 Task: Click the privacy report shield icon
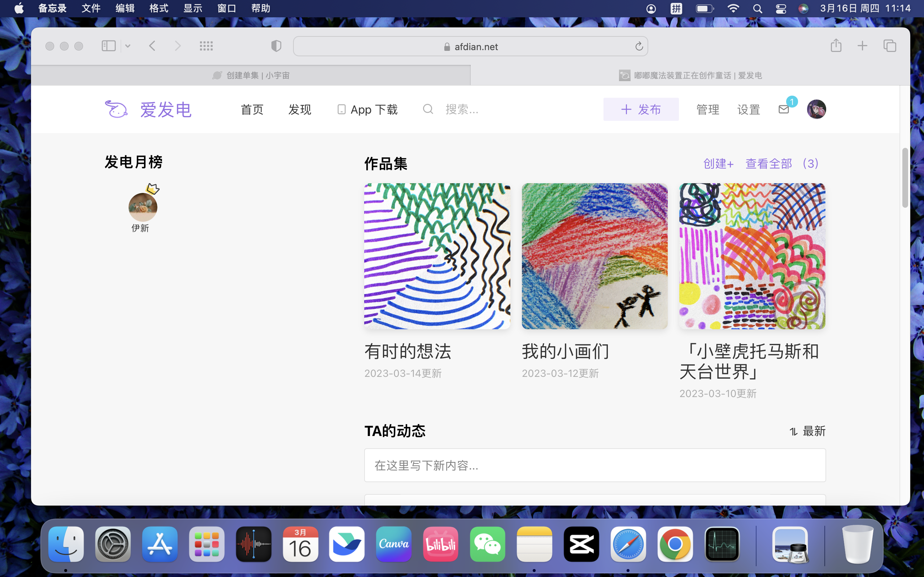(276, 46)
